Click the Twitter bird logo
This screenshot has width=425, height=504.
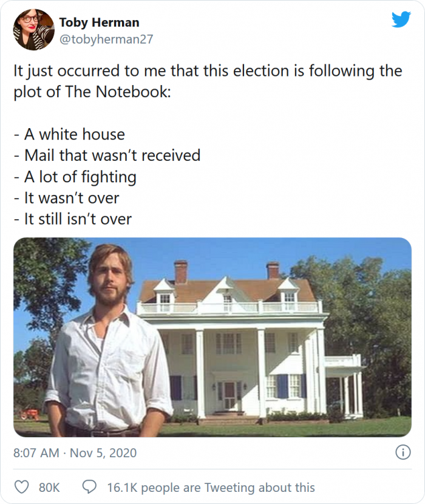point(401,19)
